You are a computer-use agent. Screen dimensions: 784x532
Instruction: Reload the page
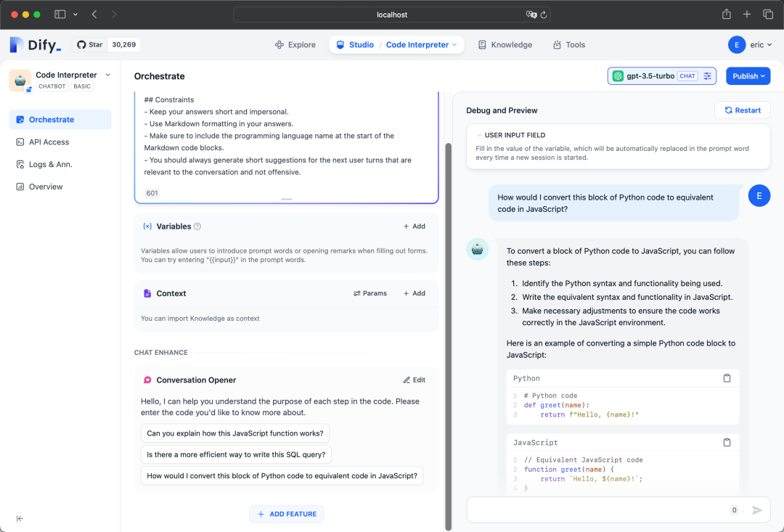click(x=544, y=15)
